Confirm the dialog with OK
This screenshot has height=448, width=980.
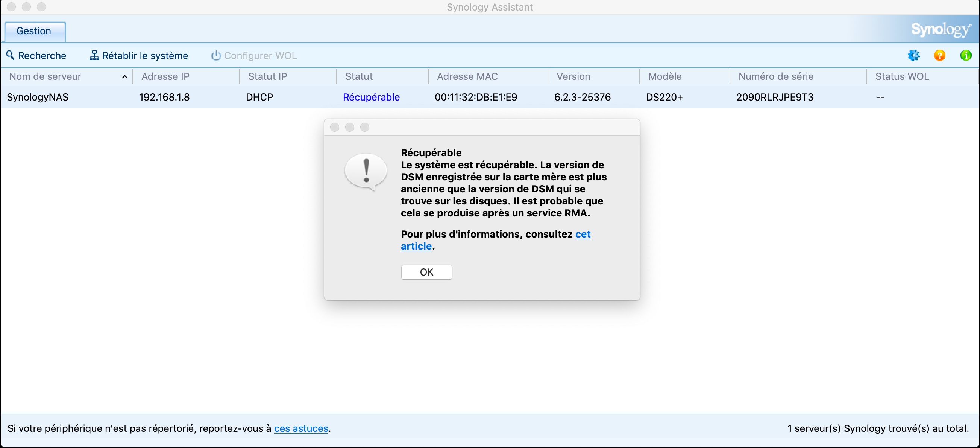(426, 272)
